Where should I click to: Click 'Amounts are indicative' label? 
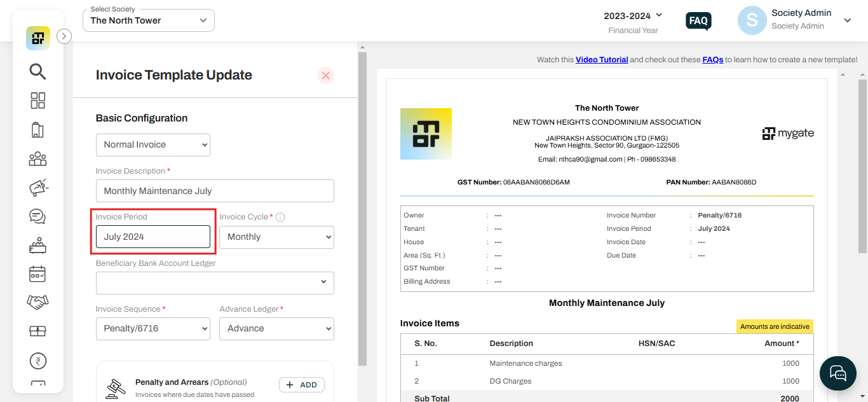pos(775,326)
